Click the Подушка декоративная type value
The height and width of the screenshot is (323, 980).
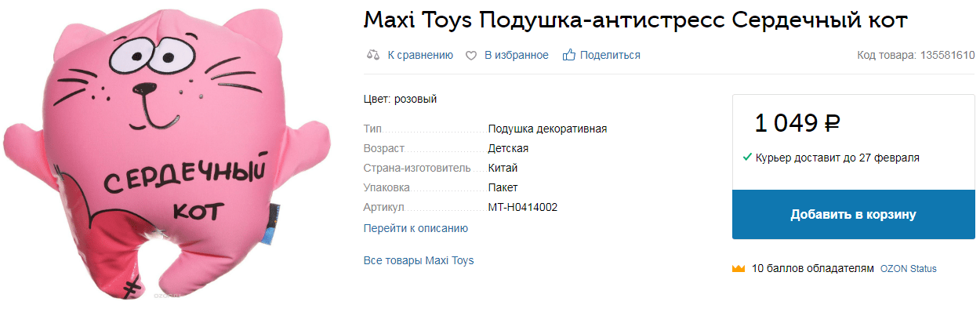[547, 129]
